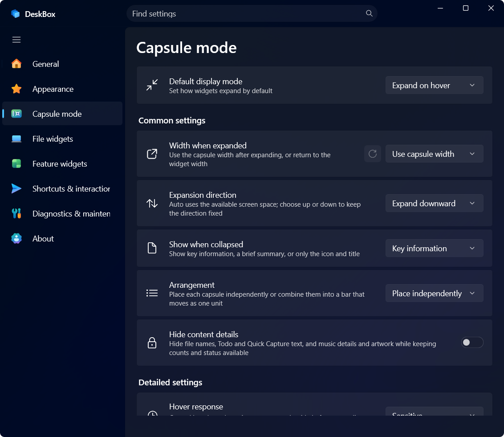Click the File widgets monitor icon
504x437 pixels.
coord(16,139)
